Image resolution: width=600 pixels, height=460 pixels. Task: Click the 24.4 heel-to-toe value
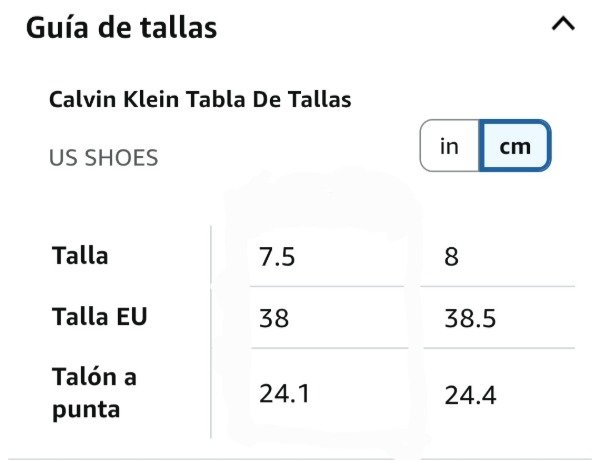click(x=469, y=394)
